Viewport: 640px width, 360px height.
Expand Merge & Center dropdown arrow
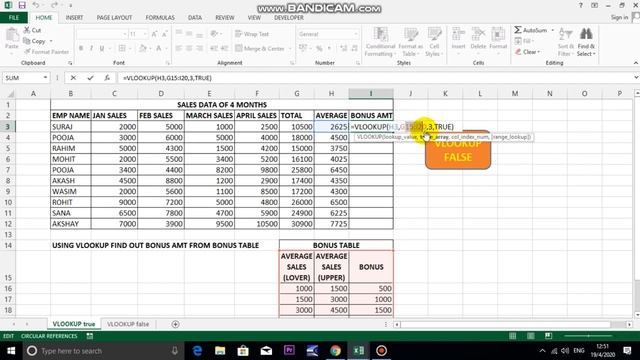click(x=290, y=49)
